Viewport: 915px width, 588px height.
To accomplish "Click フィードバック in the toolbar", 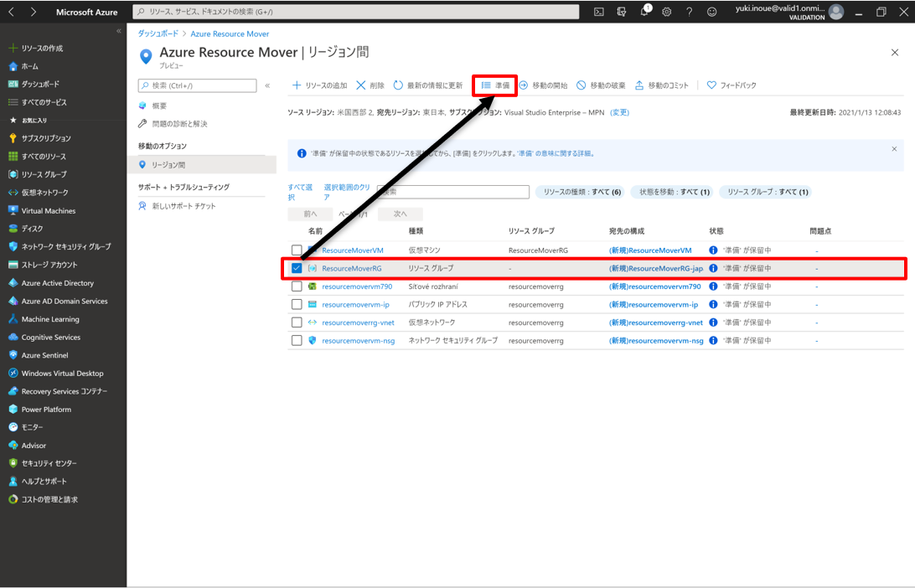I will (x=731, y=85).
